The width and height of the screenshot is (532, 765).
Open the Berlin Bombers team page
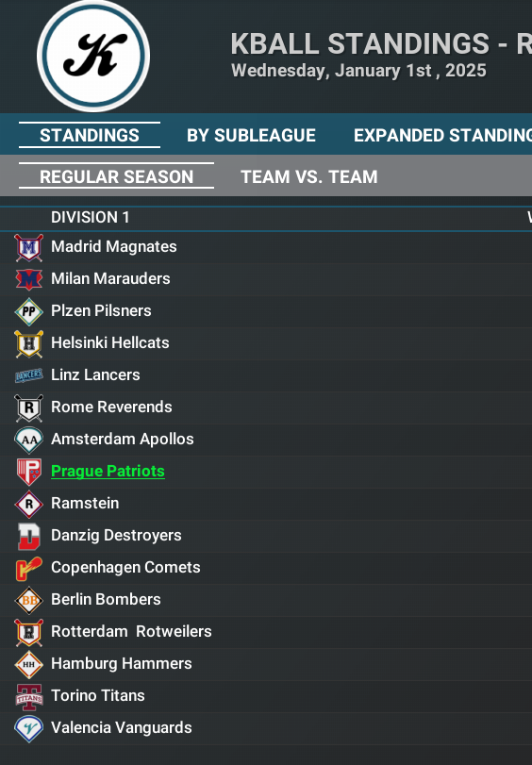[x=106, y=600]
